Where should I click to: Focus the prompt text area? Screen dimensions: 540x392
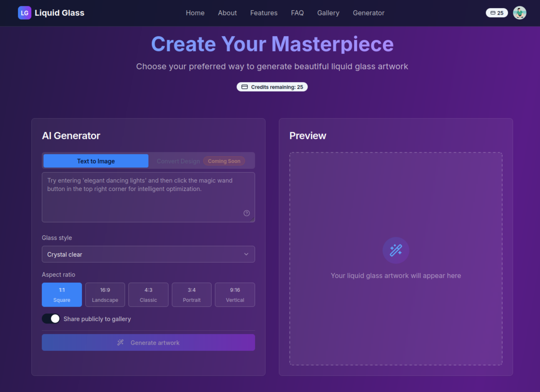[x=148, y=197]
